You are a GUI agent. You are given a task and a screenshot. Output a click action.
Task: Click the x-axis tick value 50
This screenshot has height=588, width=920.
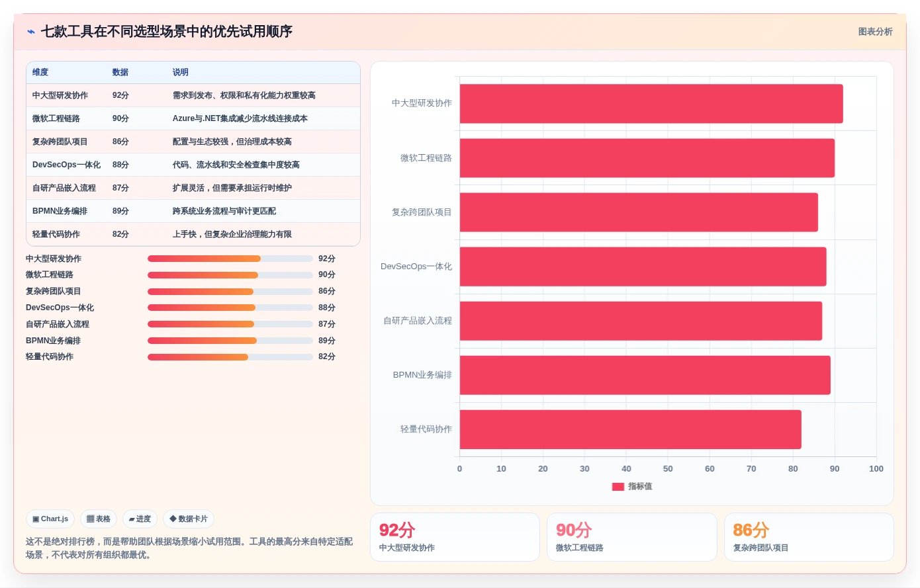coord(668,469)
